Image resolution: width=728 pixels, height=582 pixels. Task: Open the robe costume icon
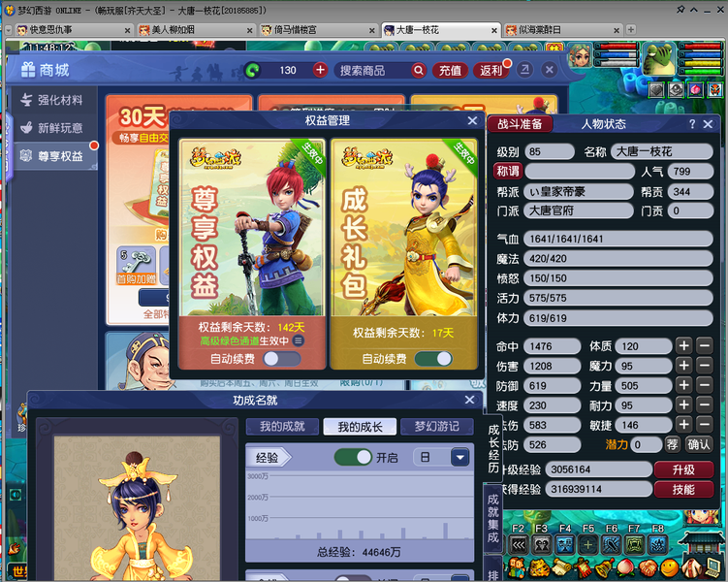[690, 568]
